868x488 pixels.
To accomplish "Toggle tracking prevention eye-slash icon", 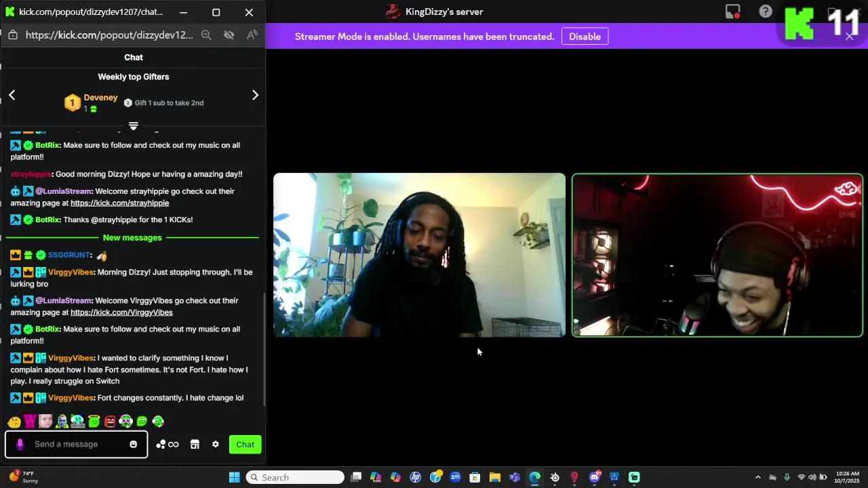I will coord(229,35).
